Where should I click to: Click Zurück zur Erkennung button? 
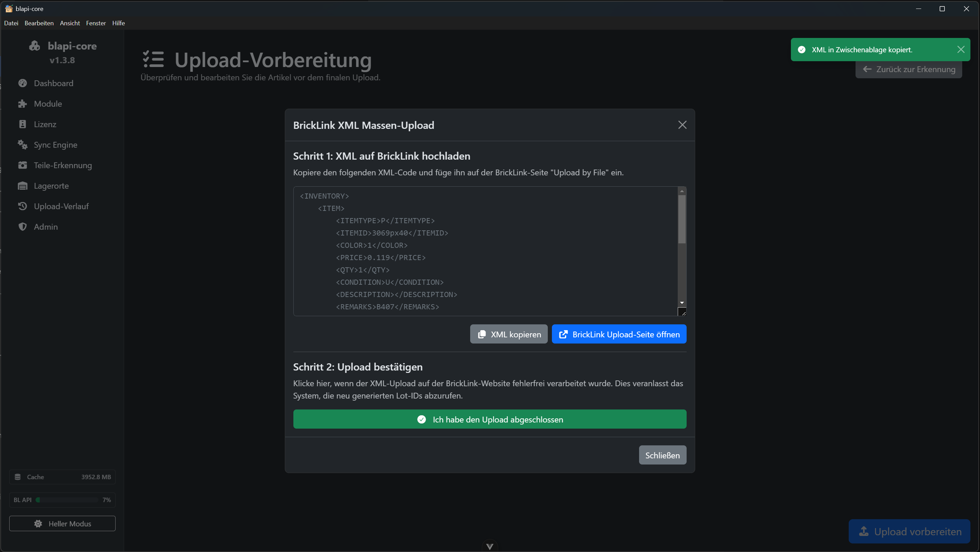tap(909, 69)
